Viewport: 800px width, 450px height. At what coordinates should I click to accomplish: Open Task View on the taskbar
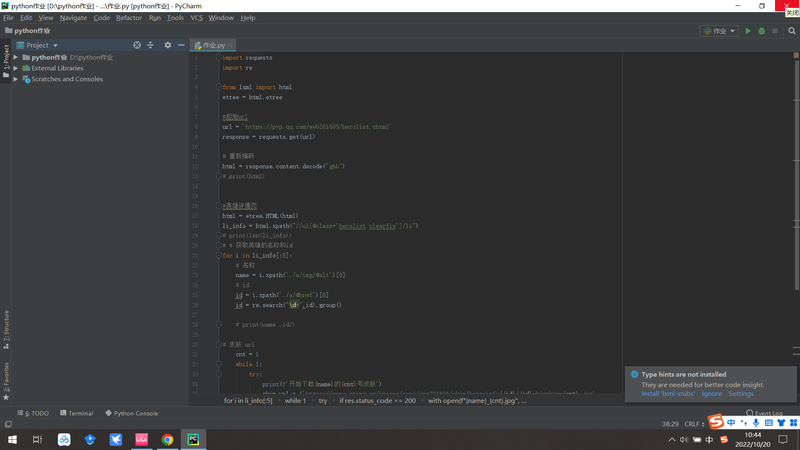click(38, 440)
